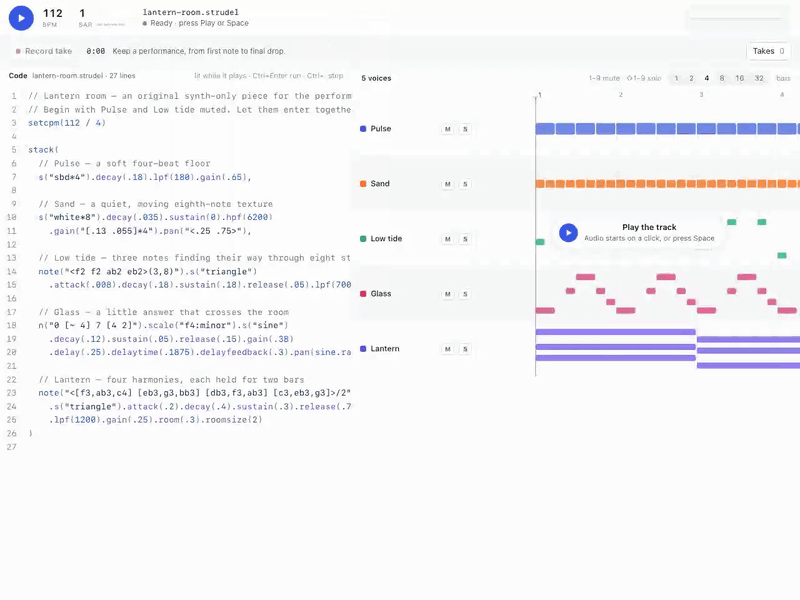This screenshot has height=600, width=800.
Task: Set timeline view to 1 bar
Action: 676,78
